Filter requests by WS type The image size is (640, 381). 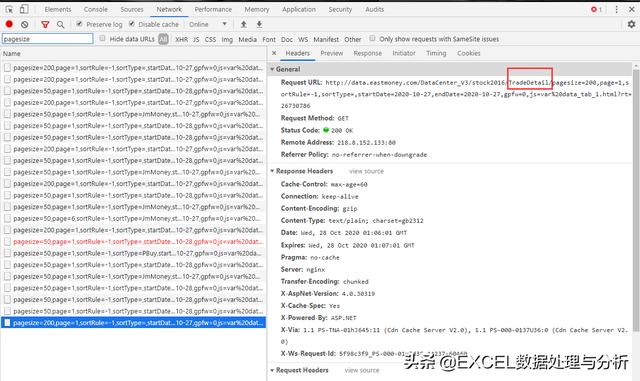tap(303, 39)
